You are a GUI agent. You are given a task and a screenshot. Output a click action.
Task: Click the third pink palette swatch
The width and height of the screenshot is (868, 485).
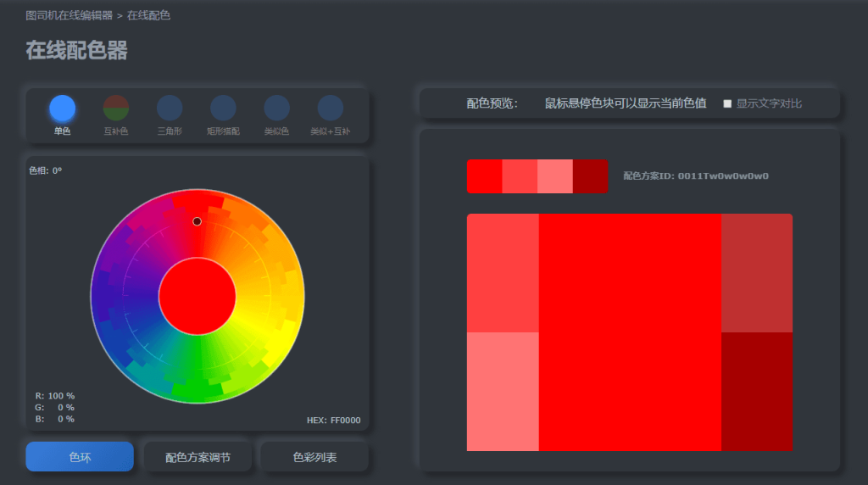click(555, 176)
